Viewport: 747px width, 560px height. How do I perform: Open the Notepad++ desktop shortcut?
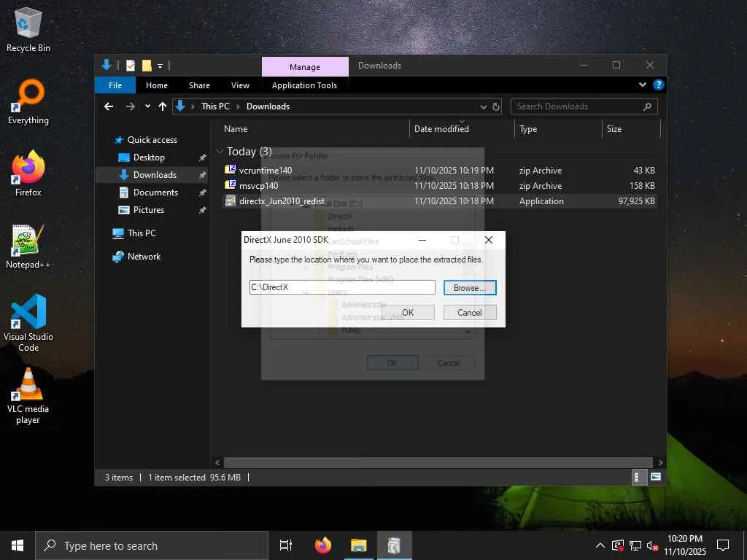tap(28, 246)
